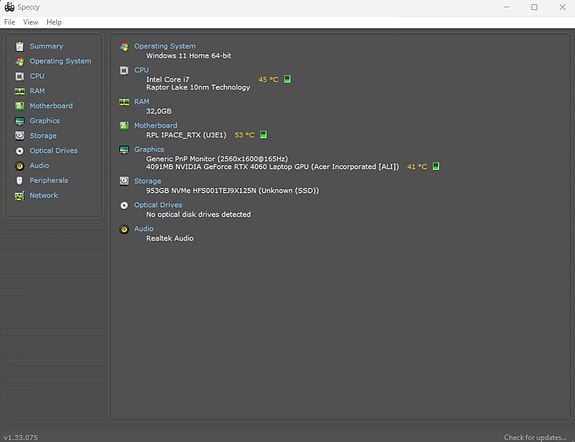Screen dimensions: 575x442
Task: Open the Graphics heading in summary
Action: point(149,149)
